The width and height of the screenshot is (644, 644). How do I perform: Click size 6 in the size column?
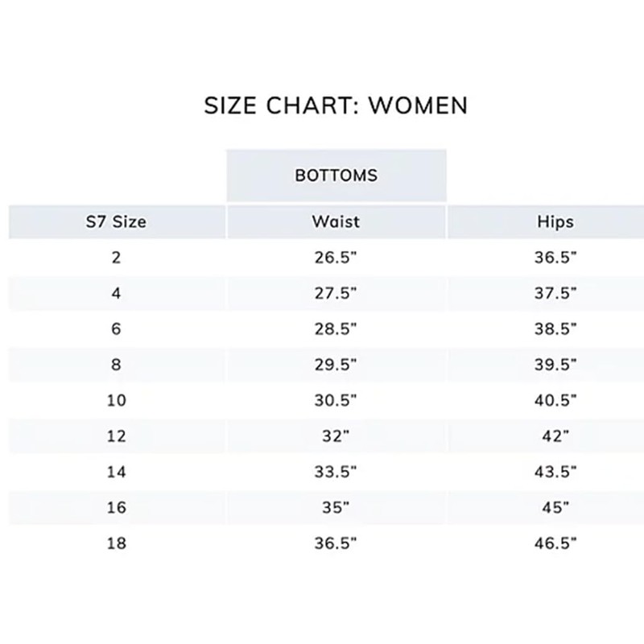[117, 329]
